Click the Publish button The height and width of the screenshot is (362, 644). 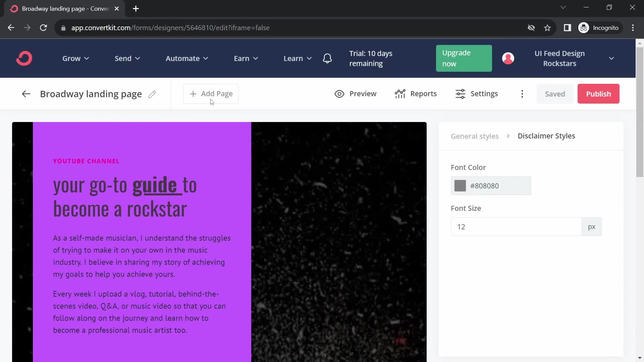598,94
